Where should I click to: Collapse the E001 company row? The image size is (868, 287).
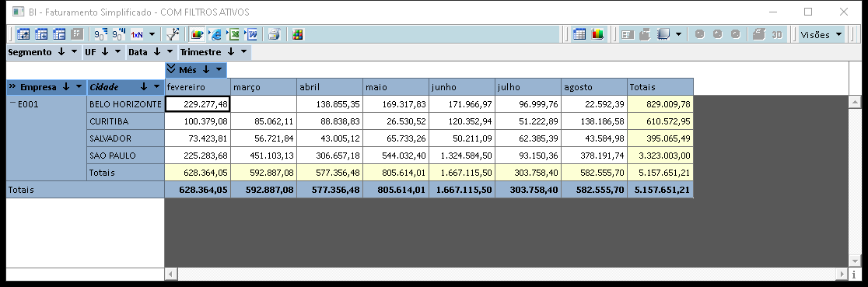click(12, 103)
